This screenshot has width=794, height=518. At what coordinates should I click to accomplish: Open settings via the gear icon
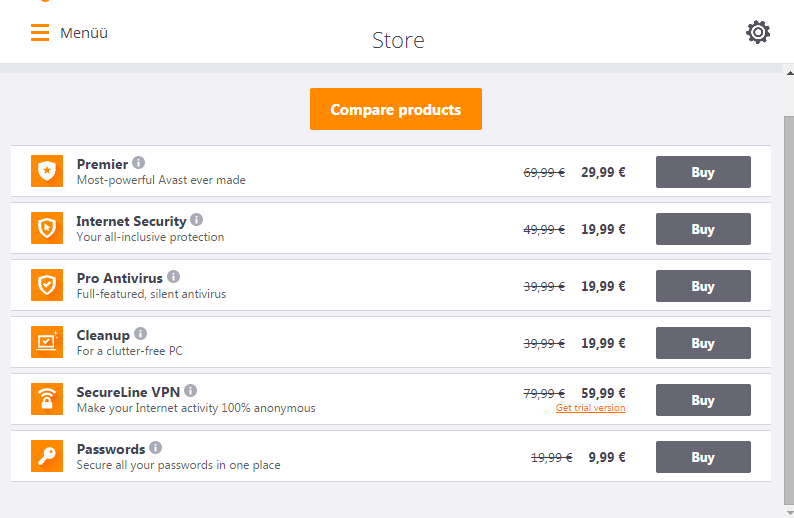758,32
